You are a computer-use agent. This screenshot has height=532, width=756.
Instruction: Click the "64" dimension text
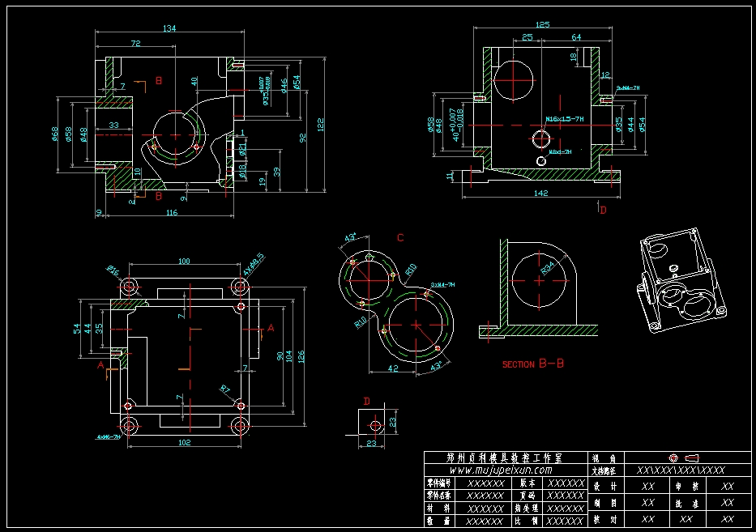(576, 37)
